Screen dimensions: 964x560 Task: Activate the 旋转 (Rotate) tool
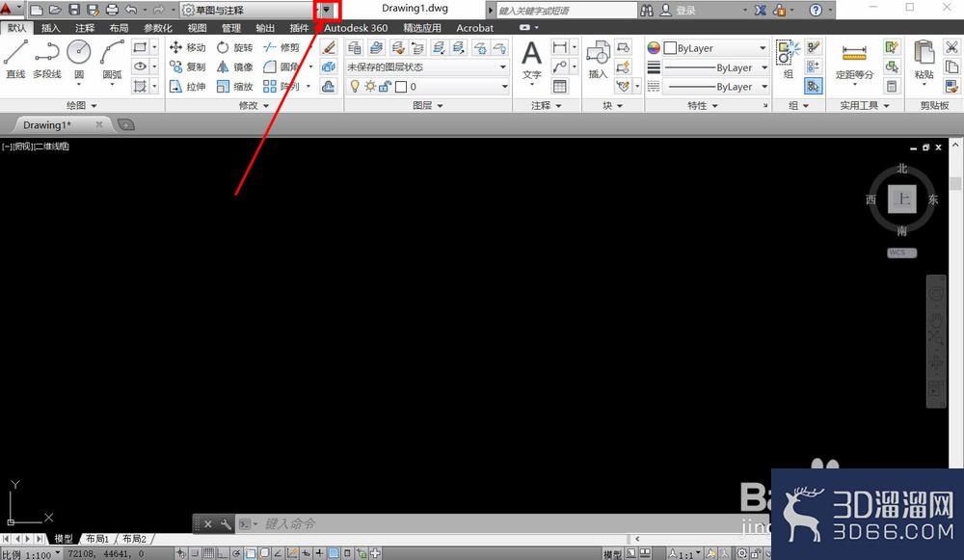(235, 47)
